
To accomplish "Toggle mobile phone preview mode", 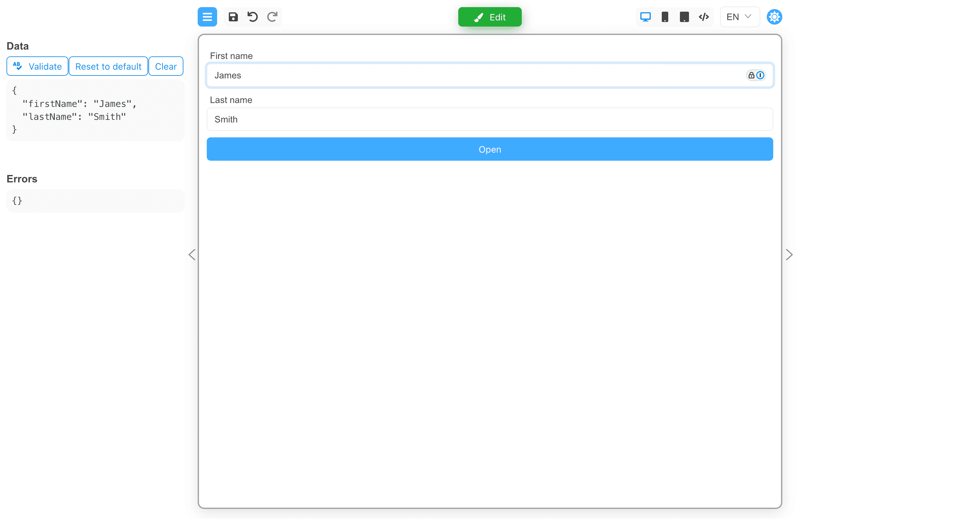I will [x=665, y=17].
